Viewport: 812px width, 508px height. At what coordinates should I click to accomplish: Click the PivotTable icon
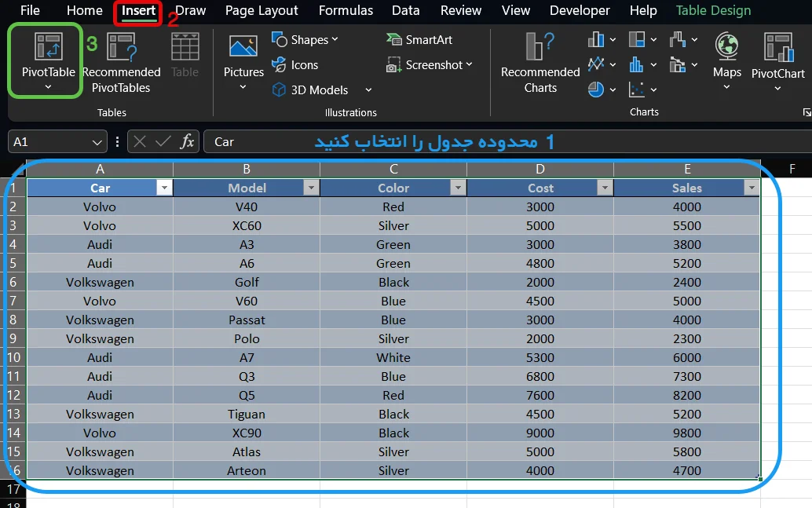click(x=48, y=46)
